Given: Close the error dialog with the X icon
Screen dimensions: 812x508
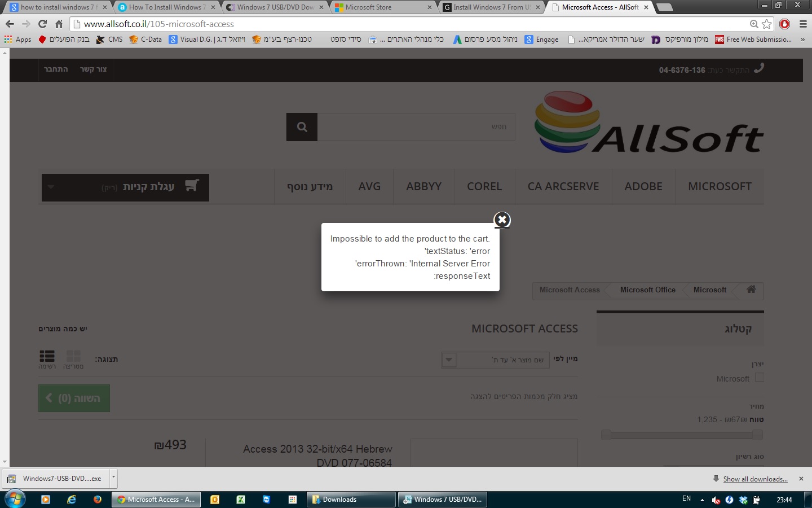Looking at the screenshot, I should 502,220.
